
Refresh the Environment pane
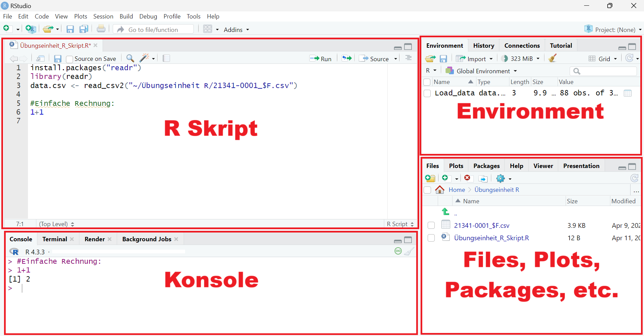[x=629, y=58]
